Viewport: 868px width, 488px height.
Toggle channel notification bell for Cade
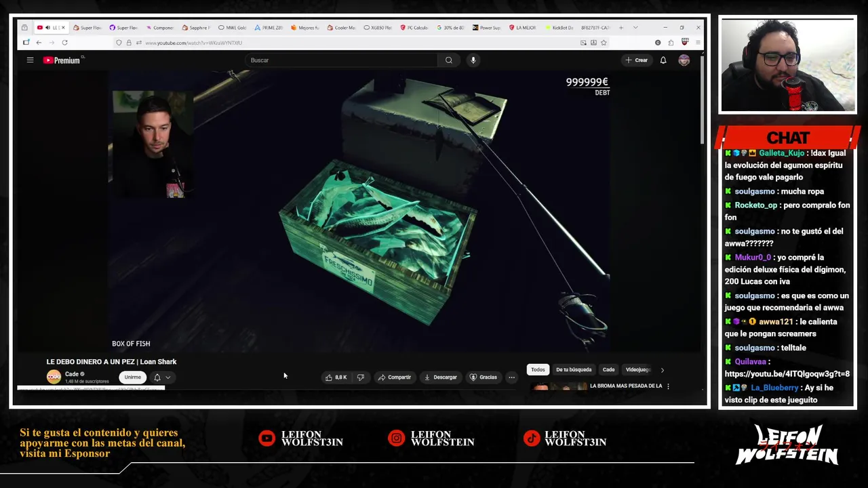click(x=157, y=378)
